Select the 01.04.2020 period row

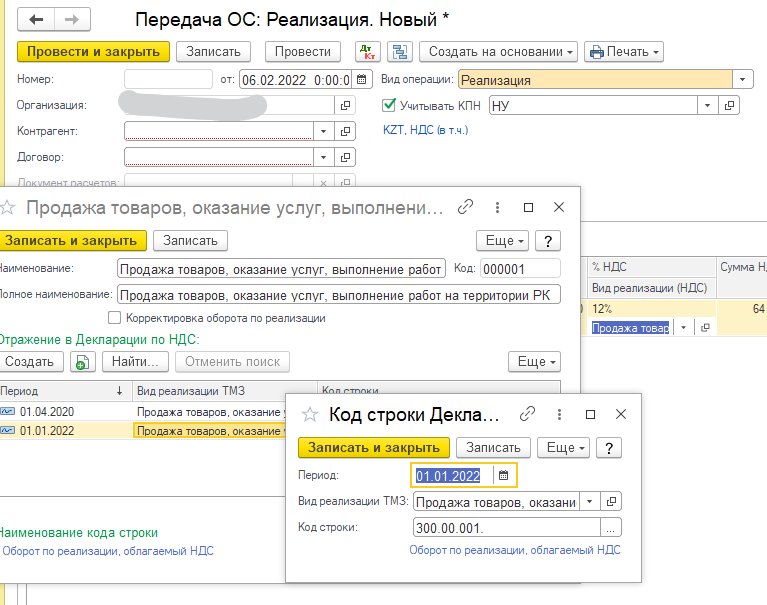coord(47,411)
